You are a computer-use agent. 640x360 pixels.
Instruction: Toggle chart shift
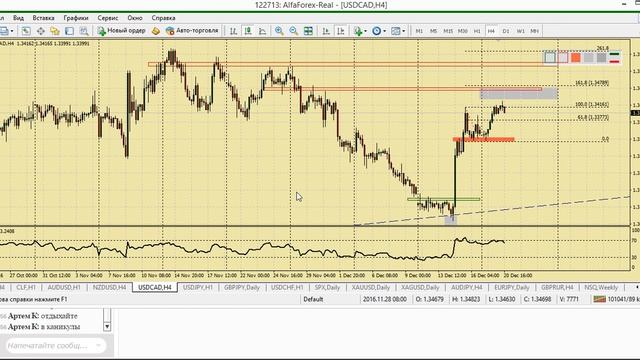pos(340,31)
